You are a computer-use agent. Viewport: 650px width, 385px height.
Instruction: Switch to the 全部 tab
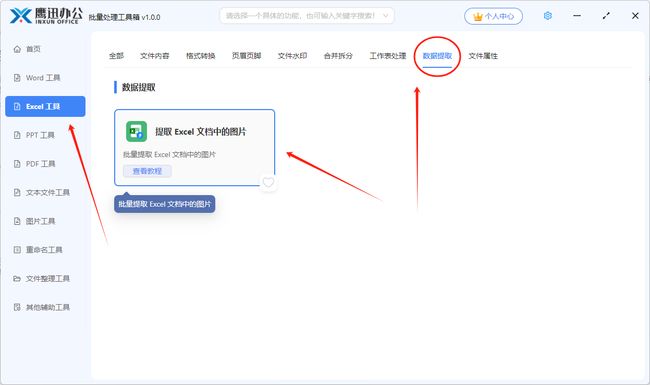(116, 56)
